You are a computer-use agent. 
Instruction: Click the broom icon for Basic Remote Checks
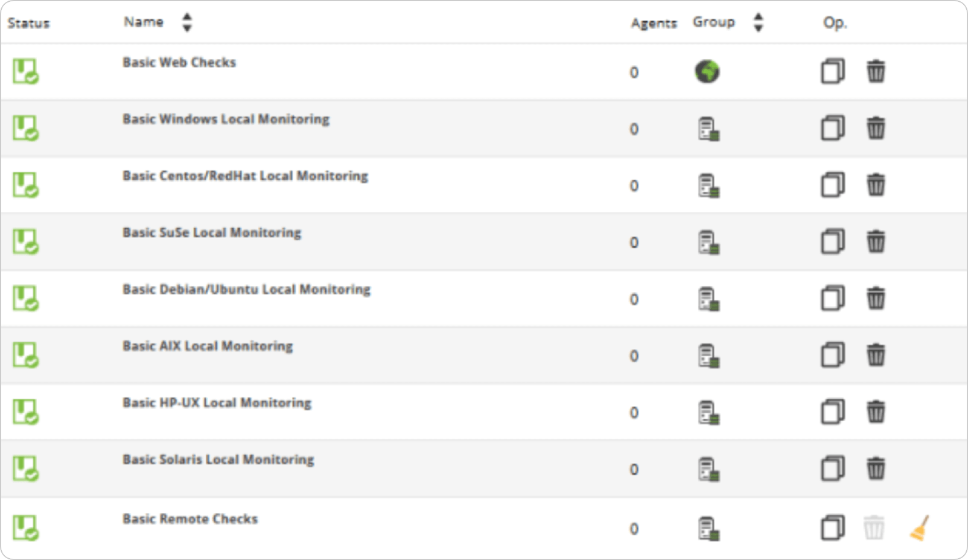pyautogui.click(x=920, y=528)
